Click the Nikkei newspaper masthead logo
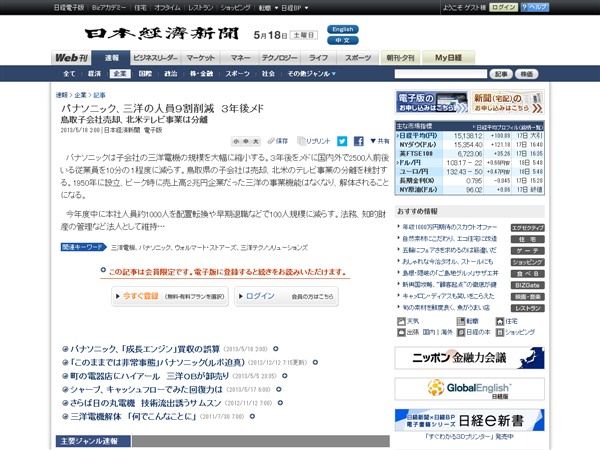 [x=162, y=34]
